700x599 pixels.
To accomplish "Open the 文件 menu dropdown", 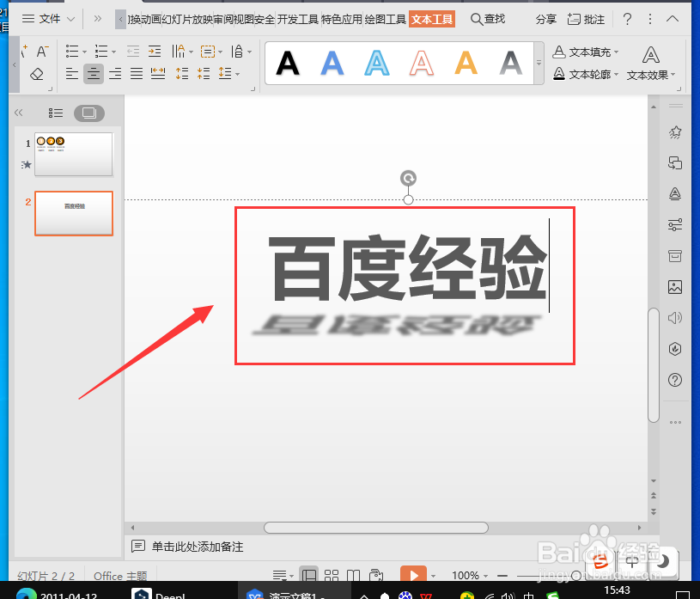I will point(48,19).
